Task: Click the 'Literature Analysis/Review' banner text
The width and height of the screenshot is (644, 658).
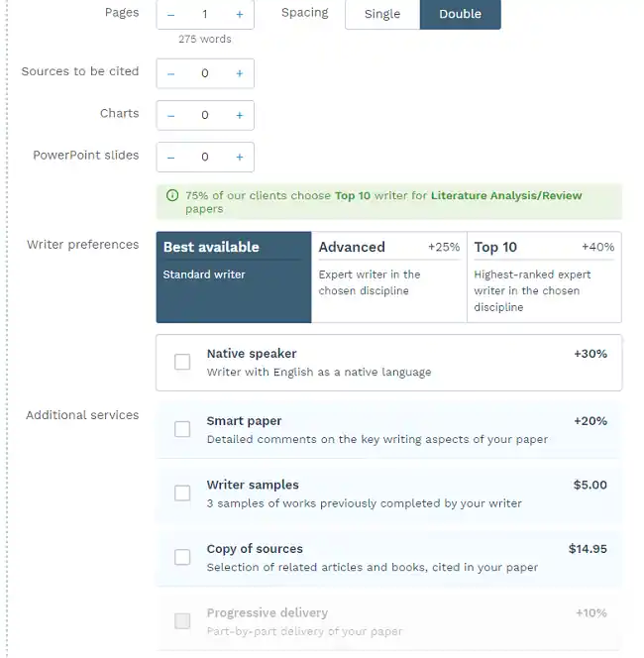Action: [506, 196]
